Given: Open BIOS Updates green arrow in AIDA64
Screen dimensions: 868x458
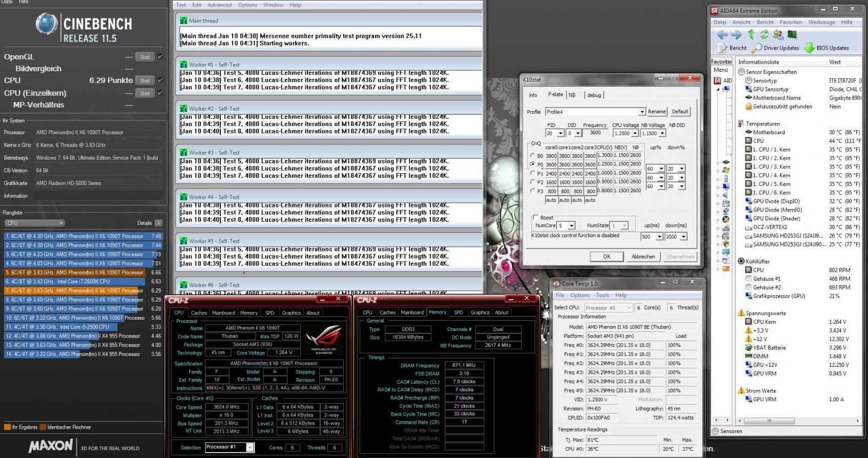Looking at the screenshot, I should coord(809,48).
